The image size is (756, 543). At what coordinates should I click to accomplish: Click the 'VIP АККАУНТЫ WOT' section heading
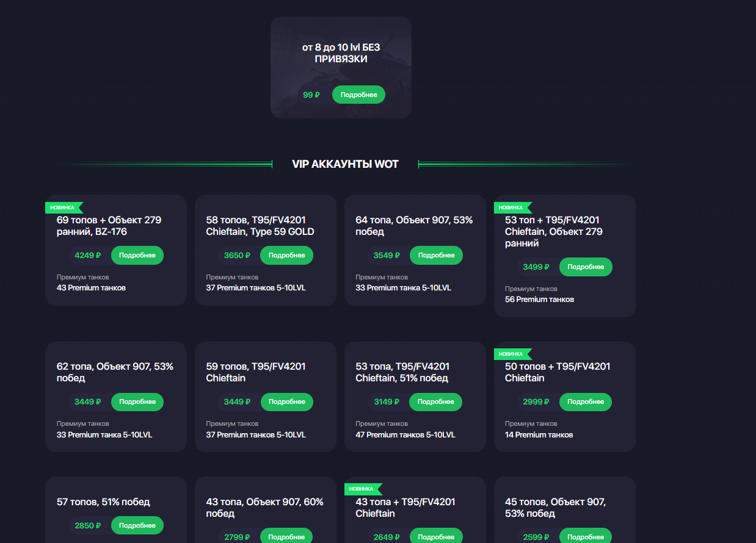(x=345, y=164)
